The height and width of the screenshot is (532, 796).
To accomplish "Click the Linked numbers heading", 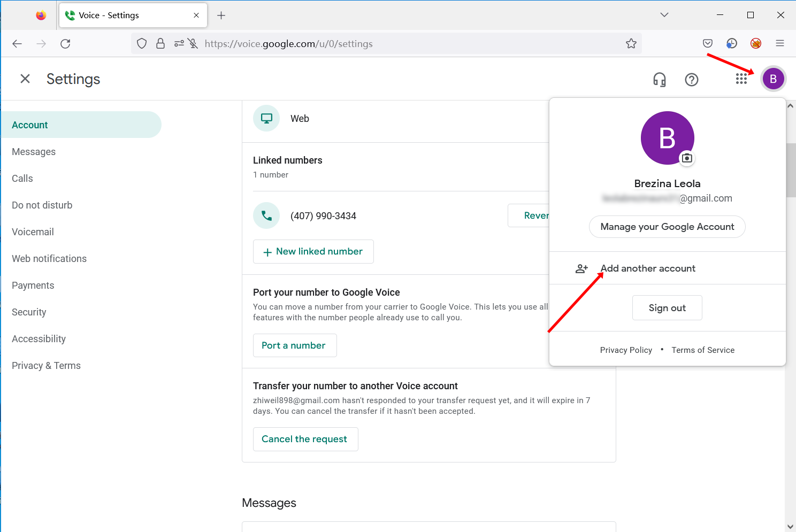I will point(288,160).
